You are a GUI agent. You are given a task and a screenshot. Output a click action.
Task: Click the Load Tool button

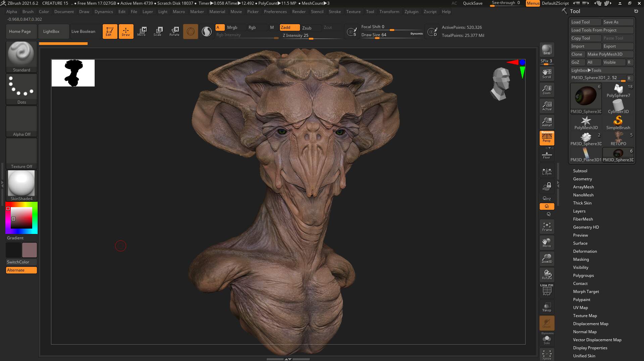pyautogui.click(x=586, y=22)
